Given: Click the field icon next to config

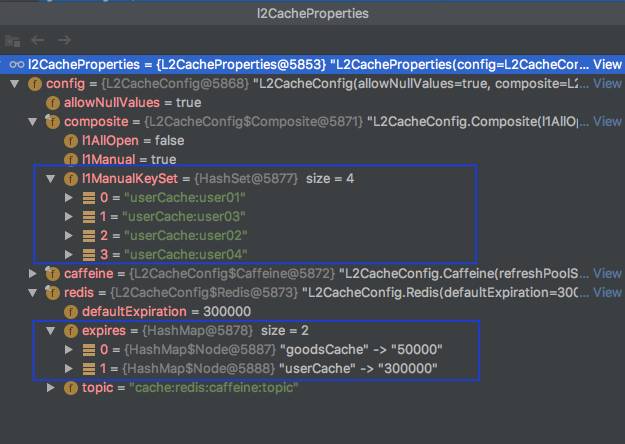Looking at the screenshot, I should point(35,84).
